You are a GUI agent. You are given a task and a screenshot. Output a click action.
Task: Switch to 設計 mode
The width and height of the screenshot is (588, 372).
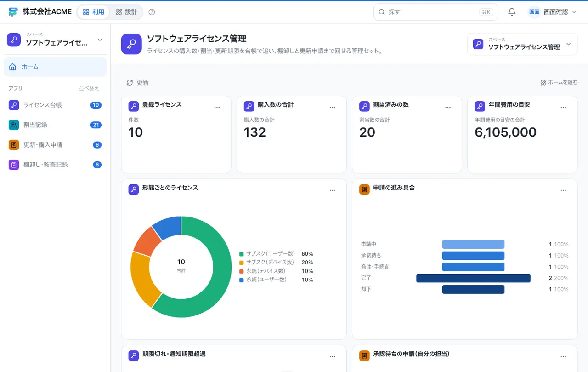[x=126, y=12]
